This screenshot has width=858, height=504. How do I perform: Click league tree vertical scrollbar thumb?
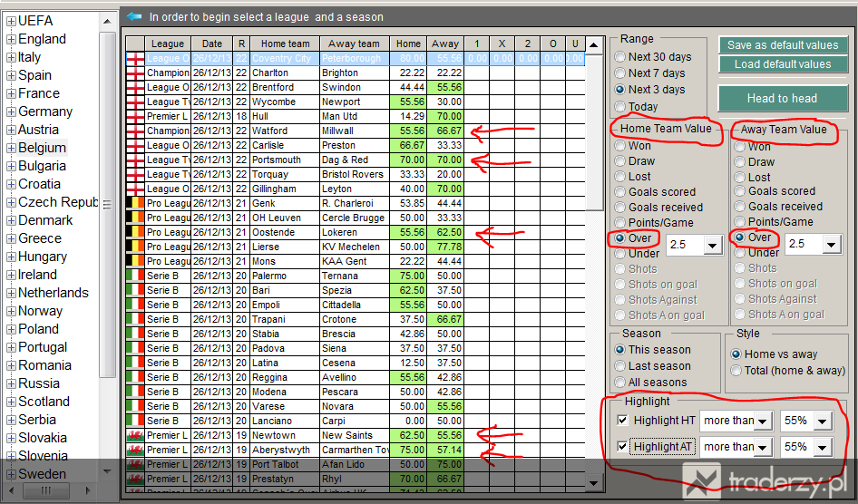click(107, 205)
